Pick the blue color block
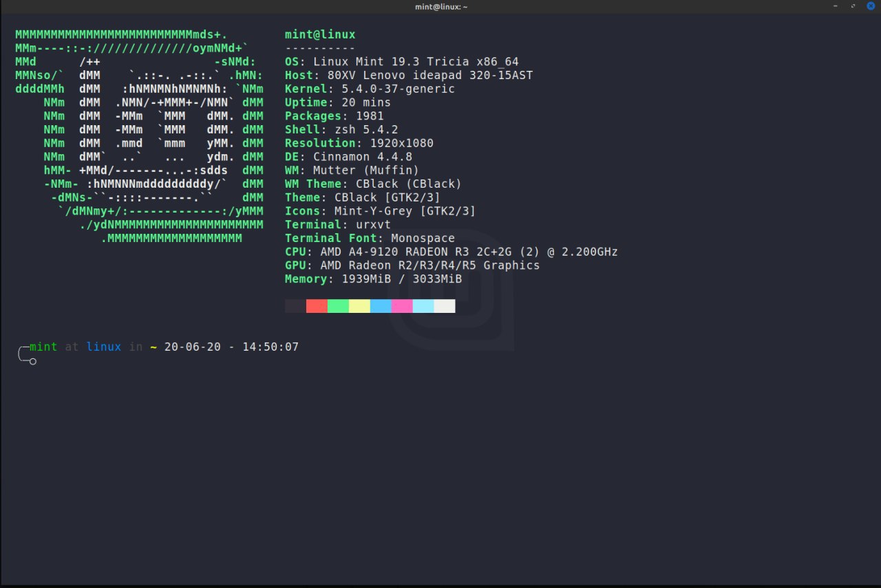881x588 pixels. coord(381,306)
